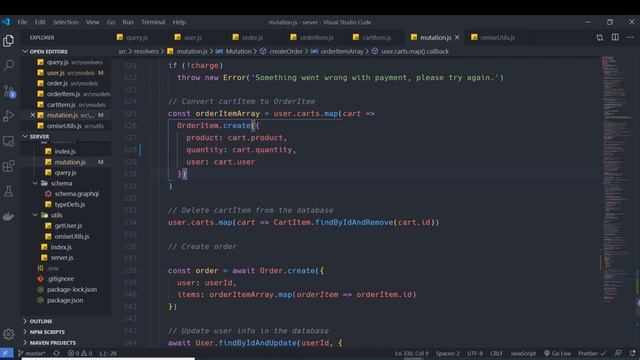Open editor More Actions ellipsis
Image resolution: width=640 pixels, height=360 pixels.
pyautogui.click(x=631, y=37)
